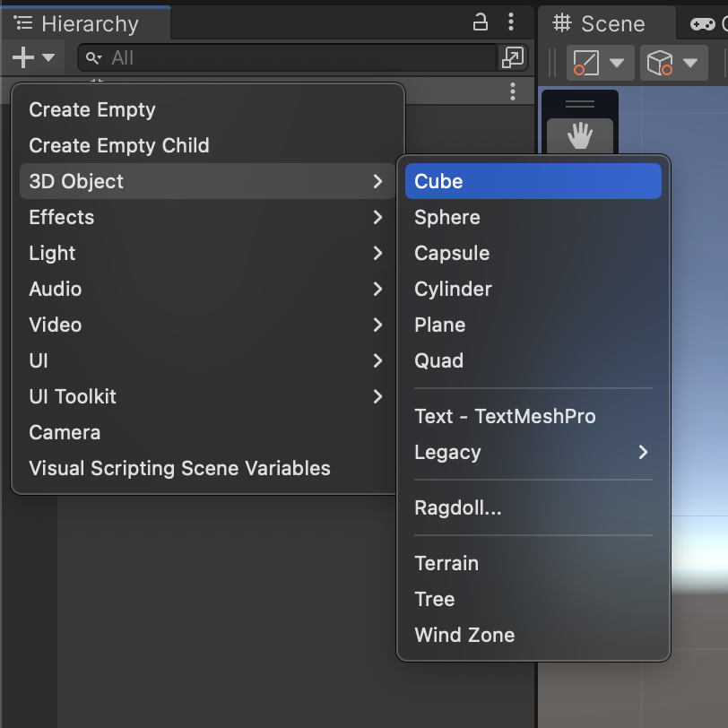Click the handle rotation cube icon
Image resolution: width=728 pixels, height=728 pixels.
pos(660,63)
